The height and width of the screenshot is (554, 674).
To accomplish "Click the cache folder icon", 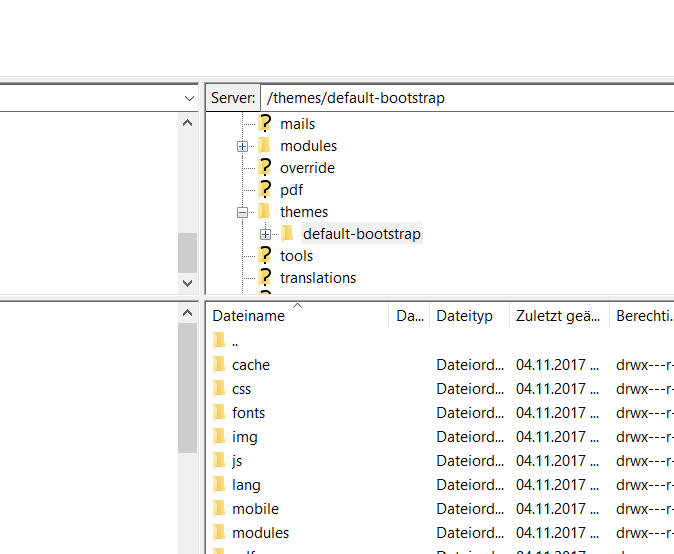I will [219, 364].
